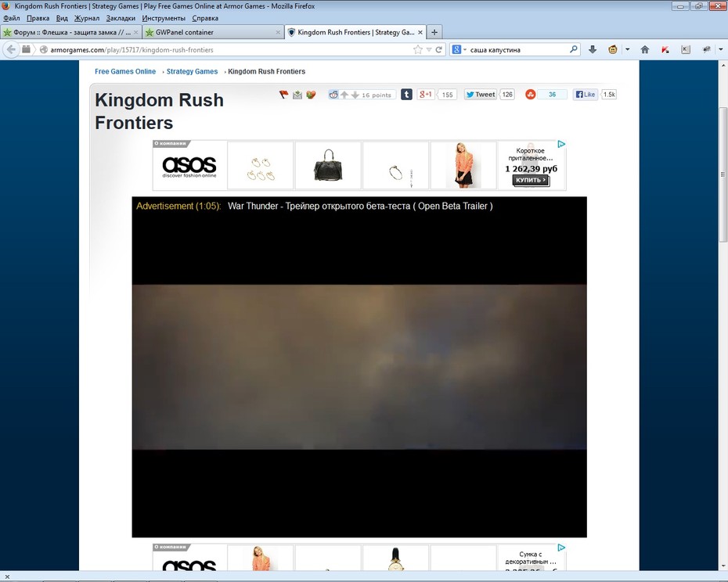
Task: Open the Вид menu
Action: pyautogui.click(x=62, y=18)
